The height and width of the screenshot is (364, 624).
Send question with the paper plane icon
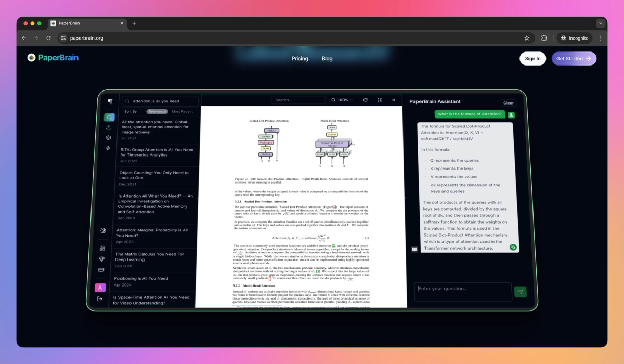(521, 292)
